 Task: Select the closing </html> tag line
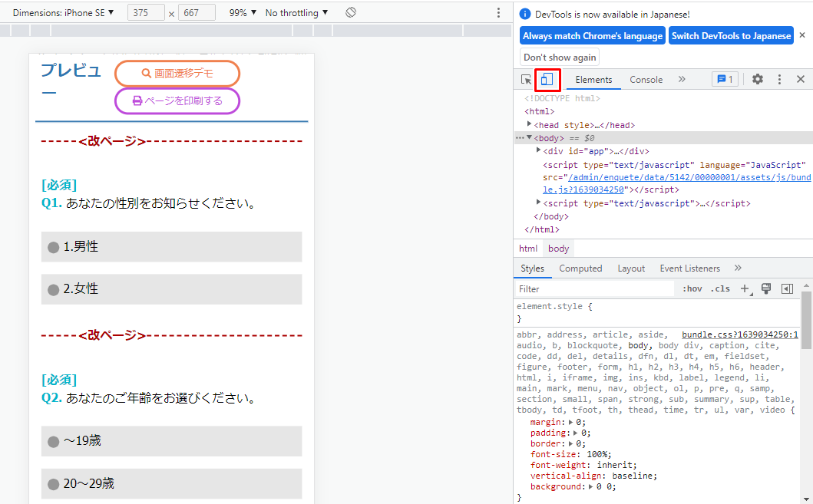[x=542, y=229]
